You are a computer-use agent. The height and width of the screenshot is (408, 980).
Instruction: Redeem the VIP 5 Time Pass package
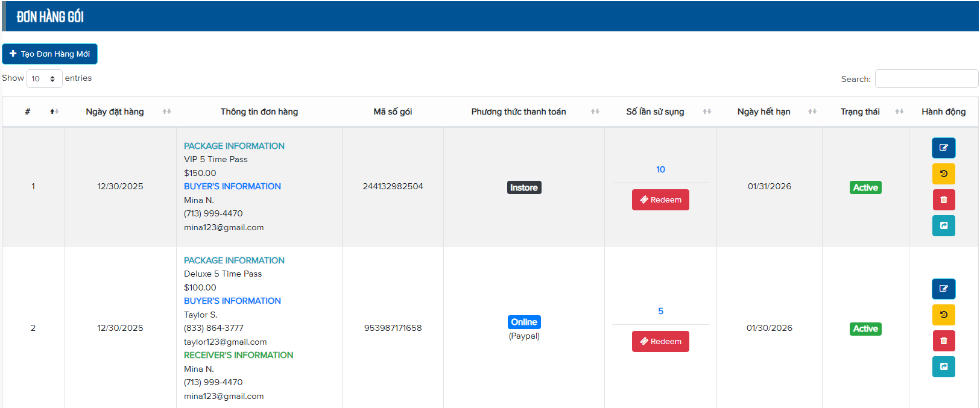click(x=660, y=200)
